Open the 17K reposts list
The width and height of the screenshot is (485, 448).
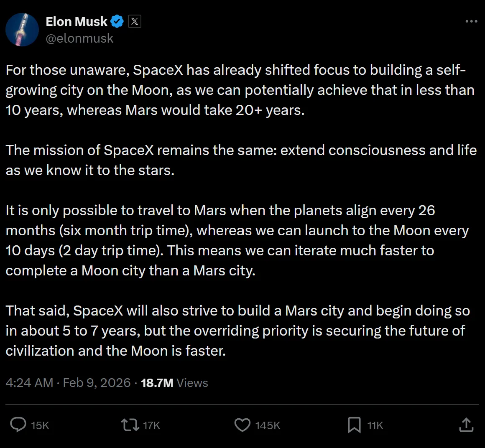tap(151, 425)
